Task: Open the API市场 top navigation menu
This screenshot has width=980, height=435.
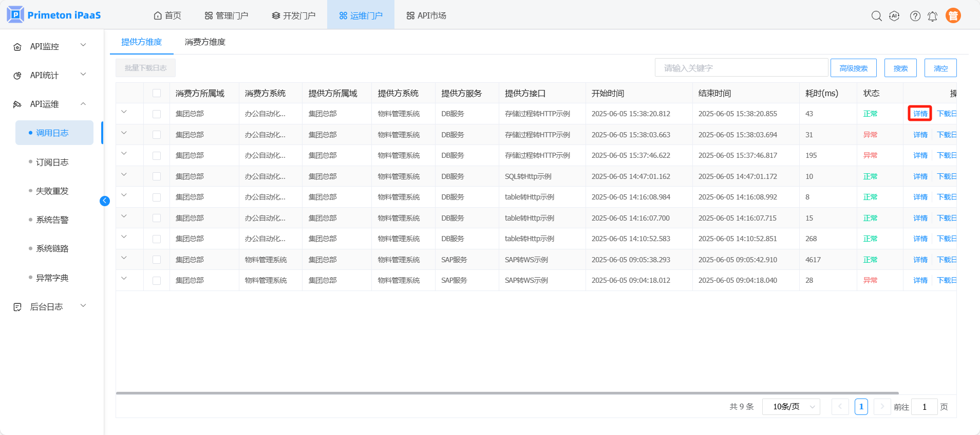Action: [426, 15]
